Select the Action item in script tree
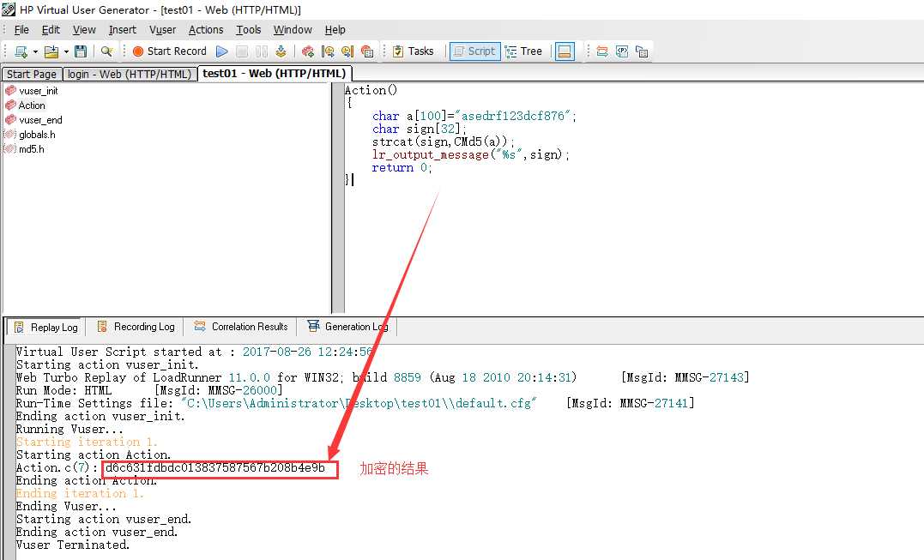Screen dimensions: 924x560 click(x=32, y=105)
